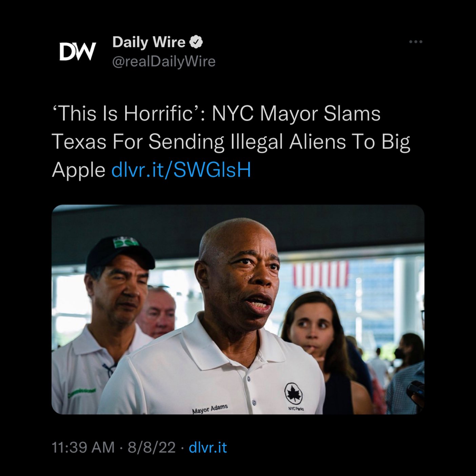
Task: Click the 8/8/22 tweet date
Action: pos(152,447)
